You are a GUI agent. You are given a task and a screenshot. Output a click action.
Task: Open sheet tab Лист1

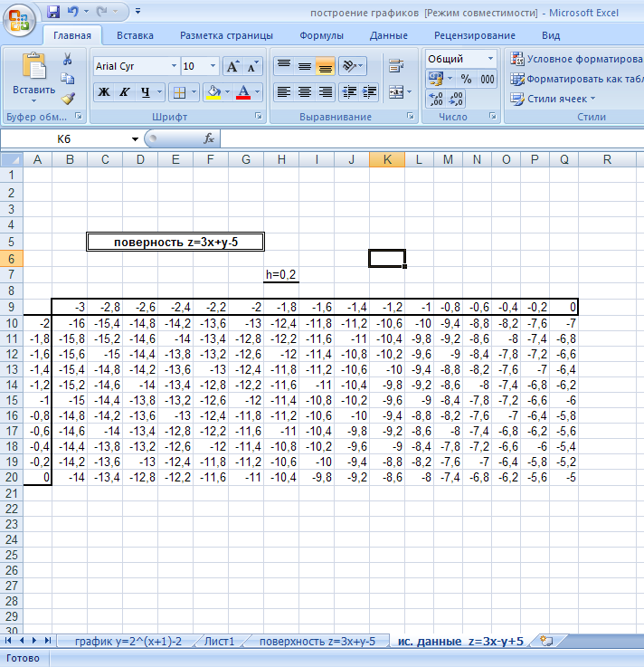tap(220, 641)
